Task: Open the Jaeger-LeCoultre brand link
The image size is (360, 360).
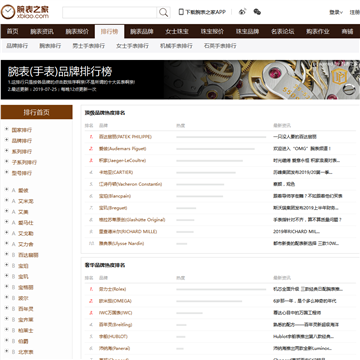Action: coord(122,160)
